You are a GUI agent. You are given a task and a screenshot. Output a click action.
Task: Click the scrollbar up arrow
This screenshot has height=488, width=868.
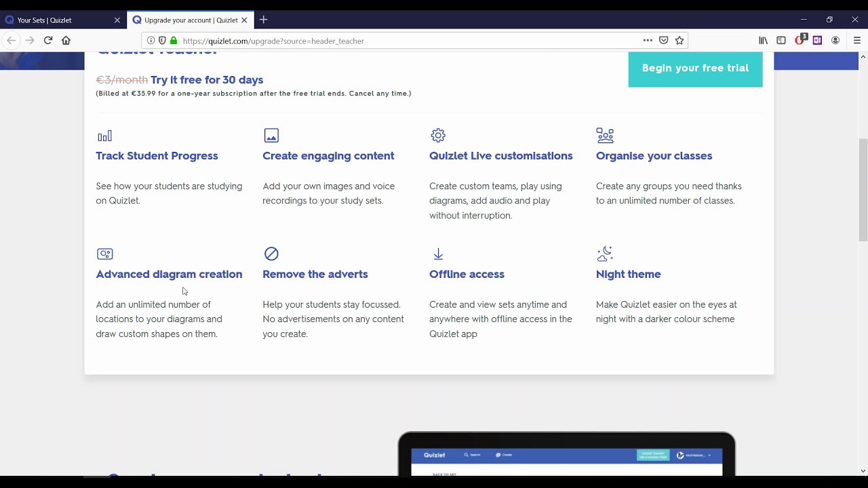coord(863,57)
